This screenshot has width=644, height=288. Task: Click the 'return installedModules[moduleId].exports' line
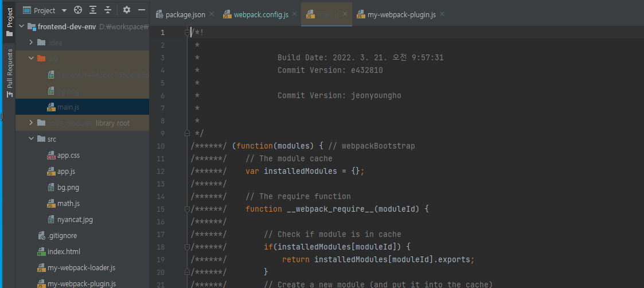(x=378, y=260)
